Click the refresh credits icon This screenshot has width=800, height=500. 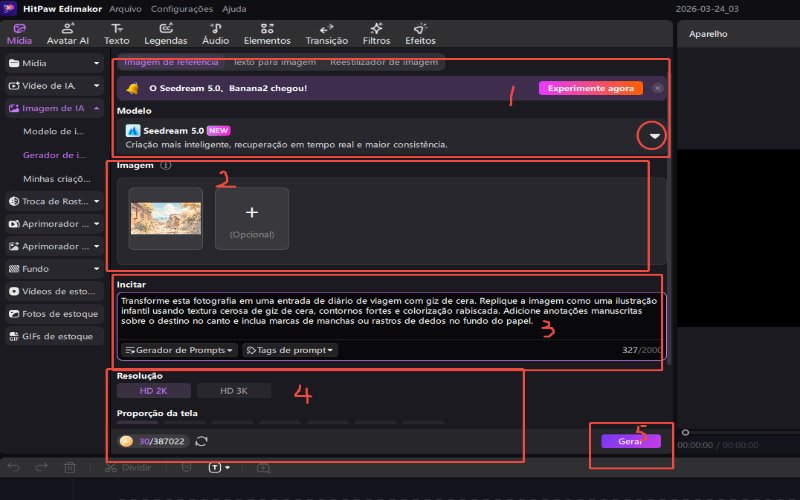click(202, 441)
